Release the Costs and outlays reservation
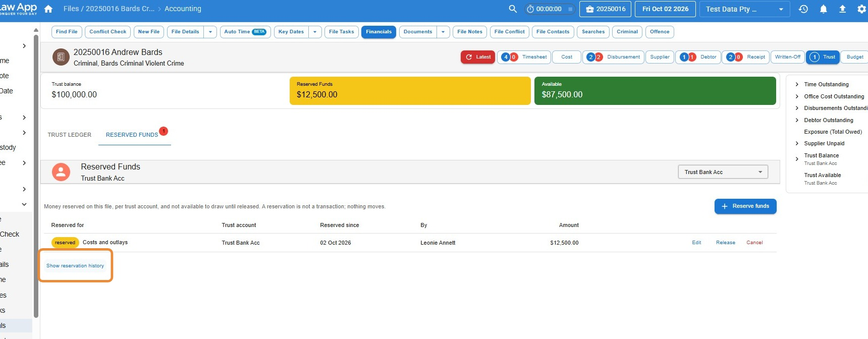 point(726,243)
